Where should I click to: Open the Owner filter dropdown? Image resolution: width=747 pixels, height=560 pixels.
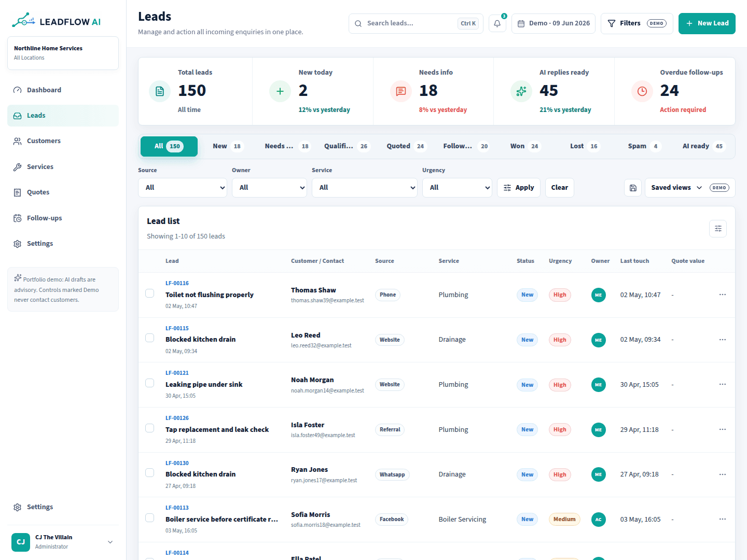[x=269, y=188]
